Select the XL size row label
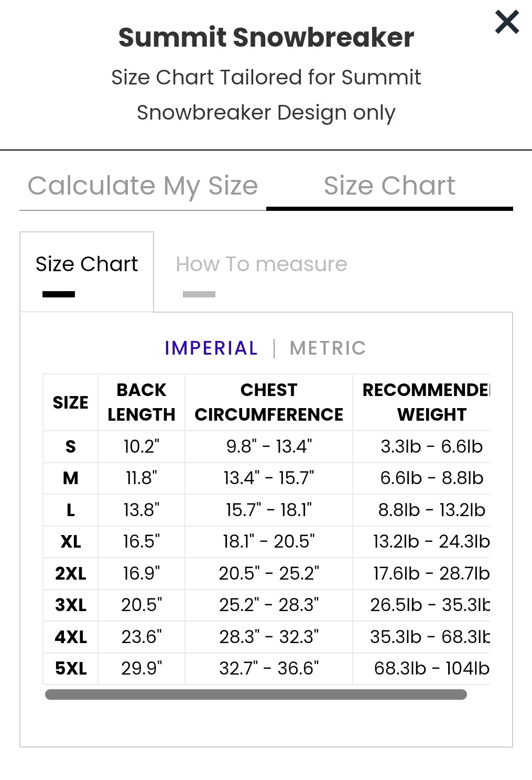The height and width of the screenshot is (780, 532). point(70,541)
